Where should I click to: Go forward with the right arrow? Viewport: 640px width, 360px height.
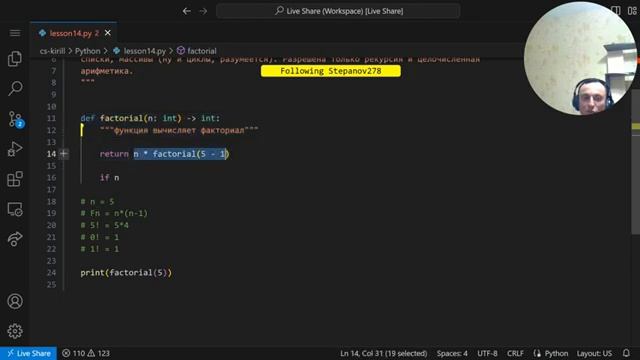pyautogui.click(x=203, y=11)
